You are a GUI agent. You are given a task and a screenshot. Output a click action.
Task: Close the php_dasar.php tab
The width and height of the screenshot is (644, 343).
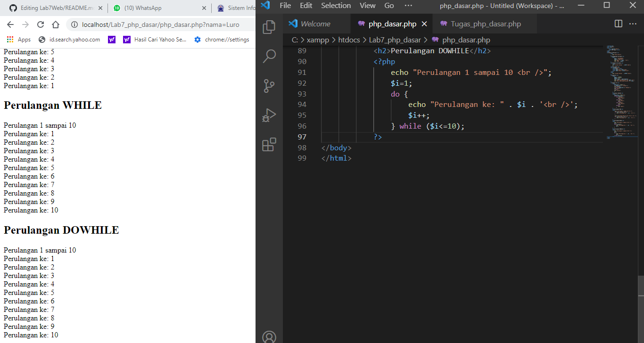click(x=424, y=24)
